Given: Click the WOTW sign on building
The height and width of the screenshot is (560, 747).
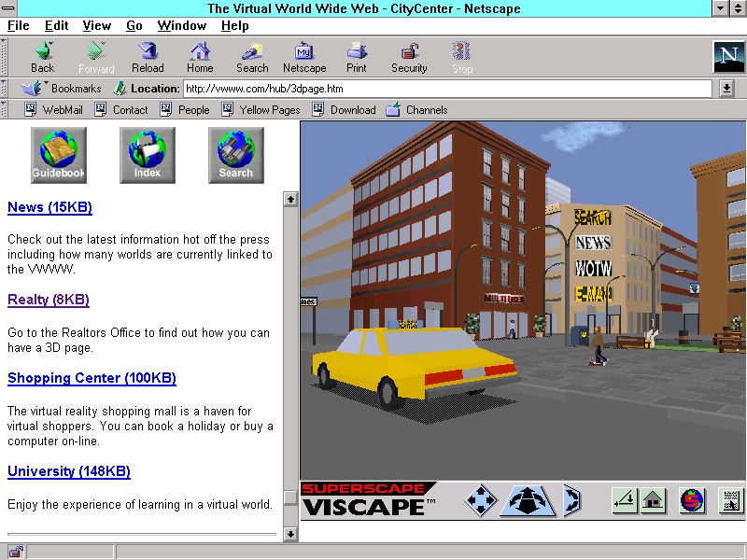Looking at the screenshot, I should click(x=593, y=268).
